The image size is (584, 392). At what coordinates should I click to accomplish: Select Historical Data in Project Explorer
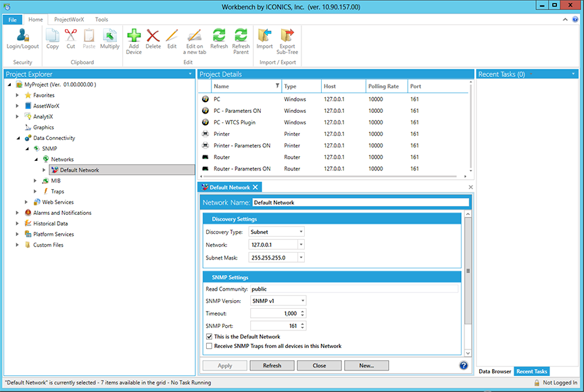click(50, 224)
